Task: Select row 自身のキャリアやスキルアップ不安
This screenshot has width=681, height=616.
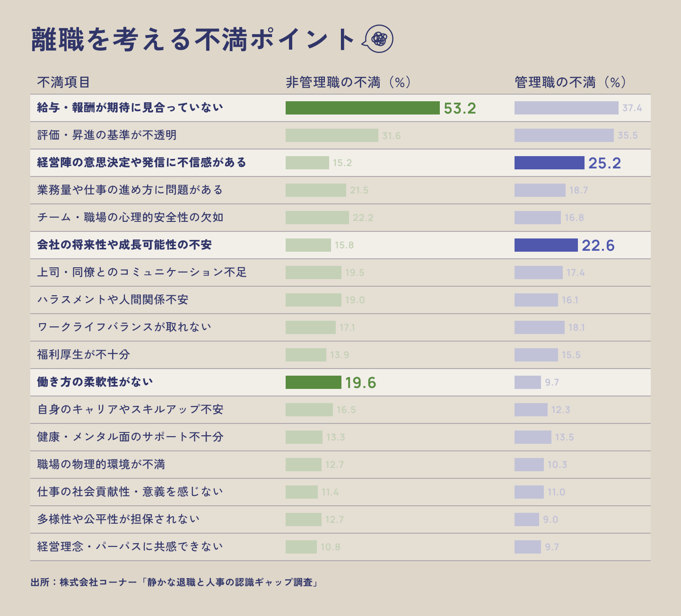Action: [x=340, y=410]
